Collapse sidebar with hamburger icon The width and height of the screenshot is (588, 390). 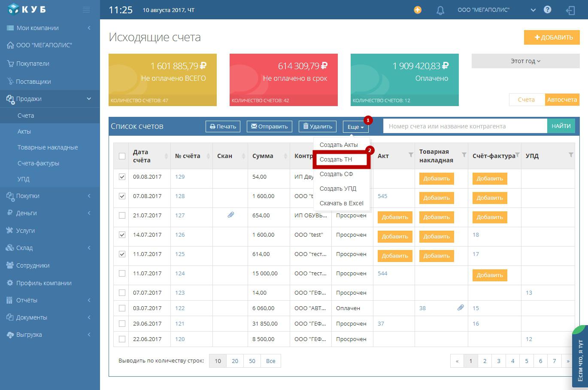[86, 9]
